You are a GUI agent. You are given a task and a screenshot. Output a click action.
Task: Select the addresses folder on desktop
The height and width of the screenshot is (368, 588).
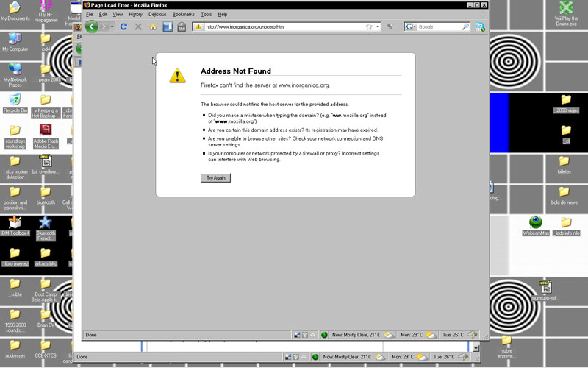15,349
